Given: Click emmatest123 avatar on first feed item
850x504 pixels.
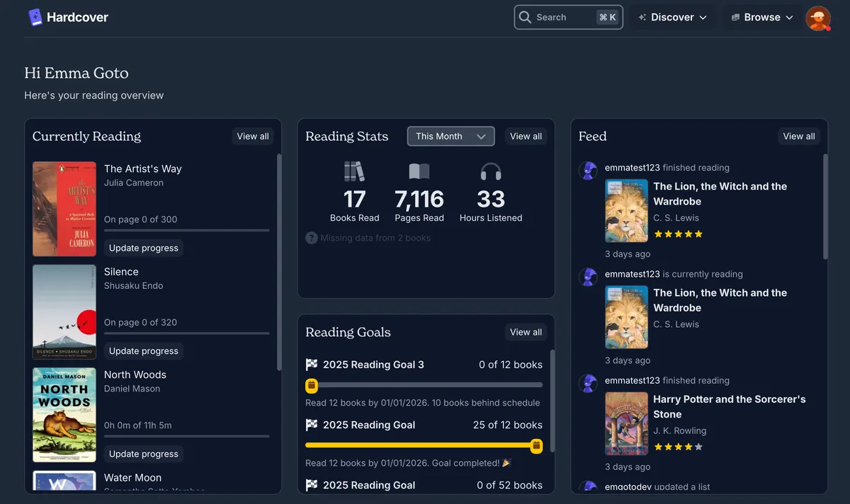Looking at the screenshot, I should tap(588, 170).
